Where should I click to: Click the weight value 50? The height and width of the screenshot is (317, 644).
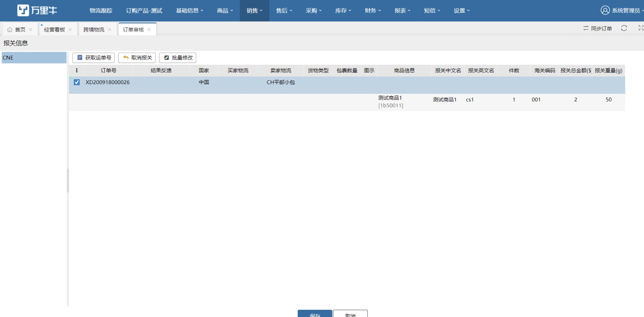point(608,100)
